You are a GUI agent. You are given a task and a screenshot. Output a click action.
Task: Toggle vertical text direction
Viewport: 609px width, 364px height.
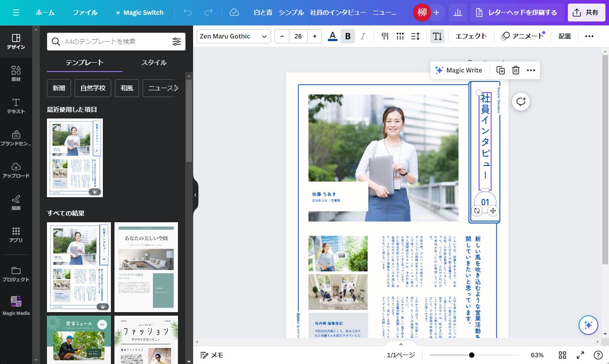pos(437,36)
